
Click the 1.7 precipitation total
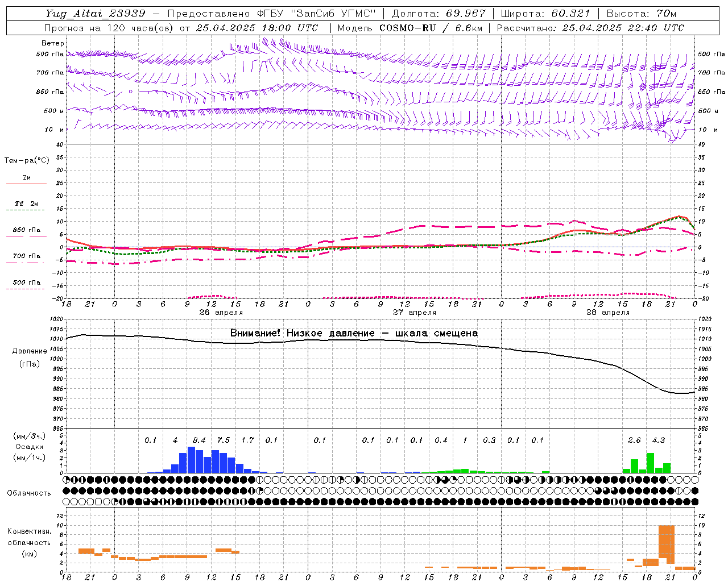pyautogui.click(x=247, y=440)
